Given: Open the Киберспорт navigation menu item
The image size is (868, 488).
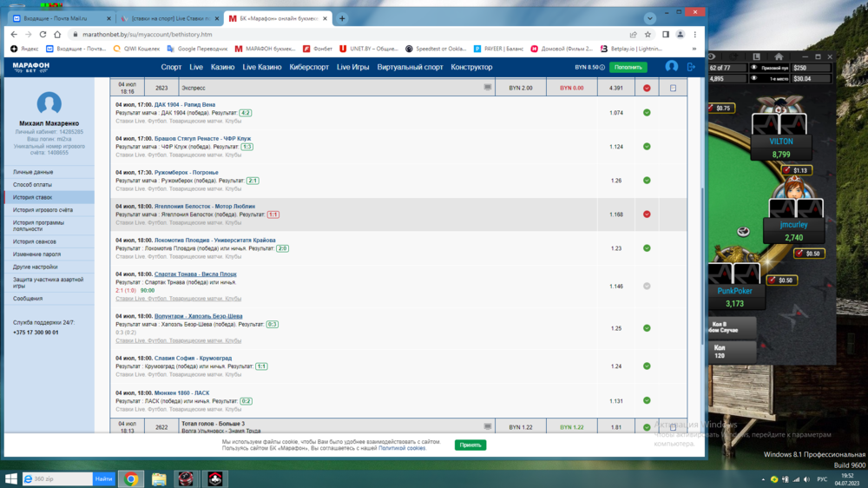Looking at the screenshot, I should (x=309, y=67).
